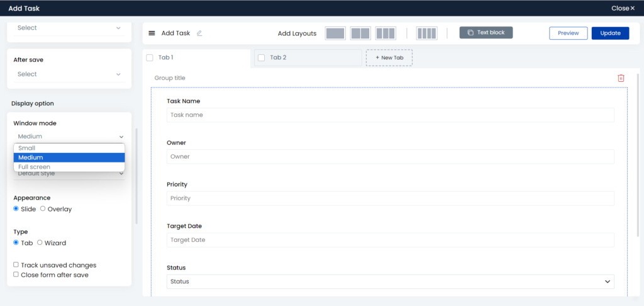The image size is (644, 306).
Task: Select the Wizard type radio button
Action: (x=40, y=242)
